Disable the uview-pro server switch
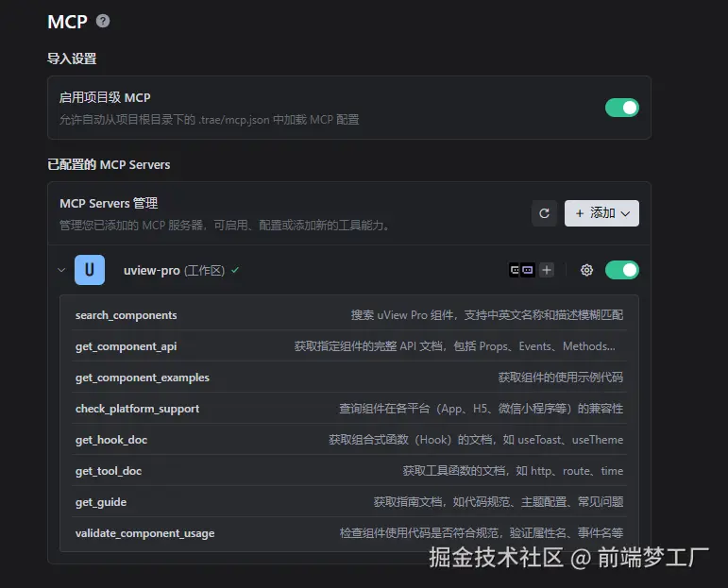This screenshot has width=728, height=588. coord(621,270)
